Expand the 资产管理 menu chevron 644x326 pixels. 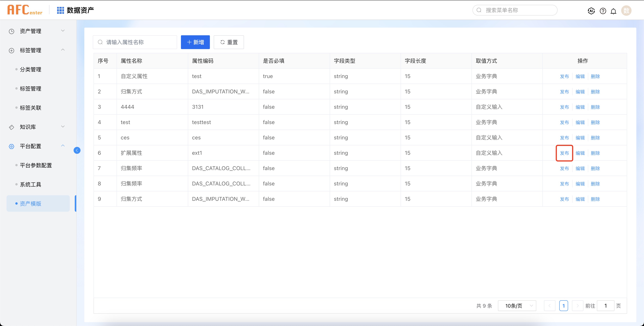(63, 30)
